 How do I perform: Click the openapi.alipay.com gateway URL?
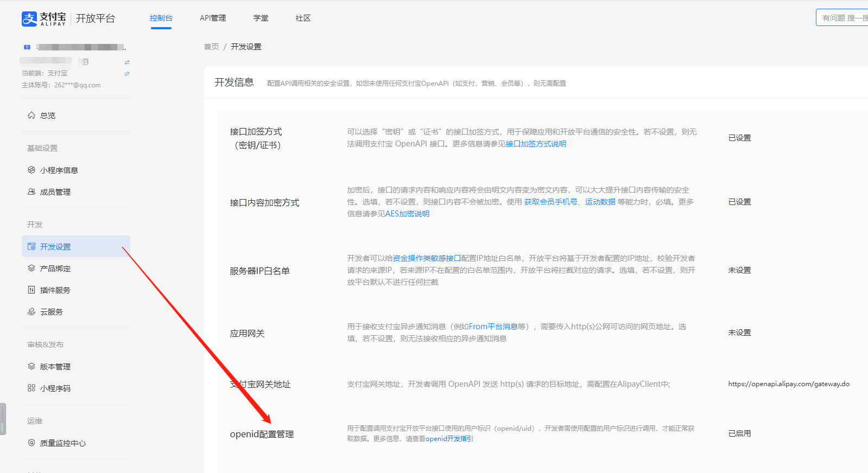click(x=789, y=384)
